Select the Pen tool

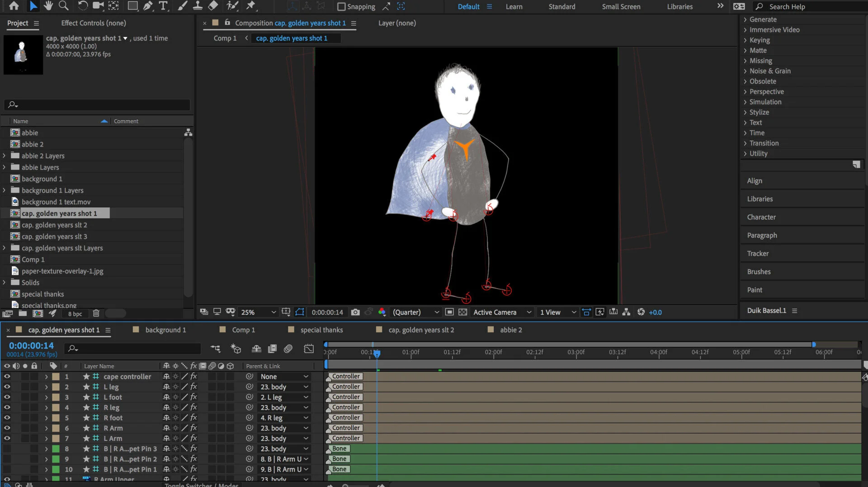148,6
